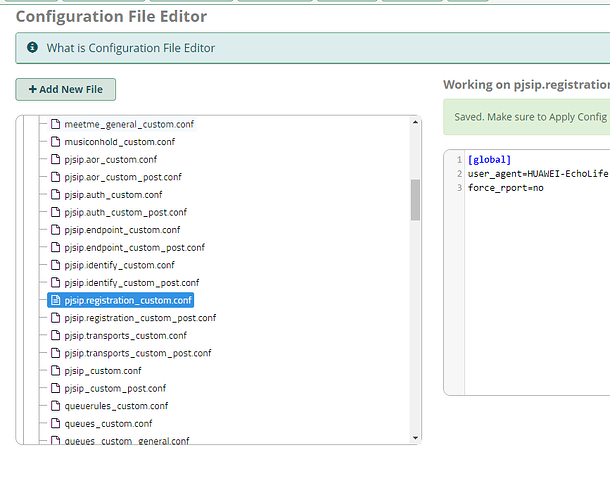Click file icon beside pjsip.transports_custom_post.conf
Image resolution: width=610 pixels, height=499 pixels.
point(56,353)
